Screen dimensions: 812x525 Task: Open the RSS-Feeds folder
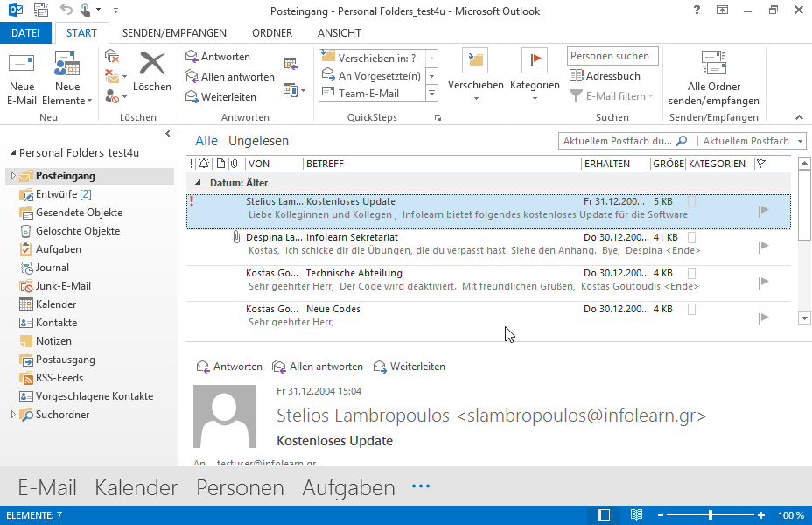(x=59, y=378)
